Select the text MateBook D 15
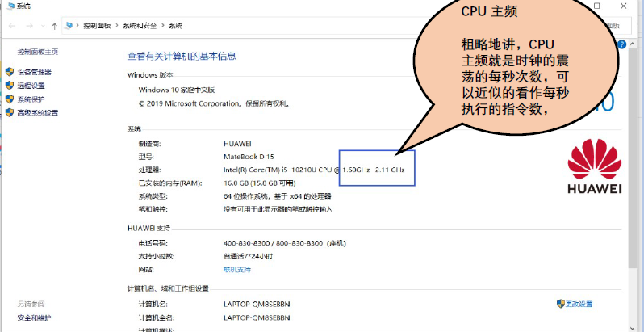This screenshot has height=332, width=644. (x=249, y=157)
